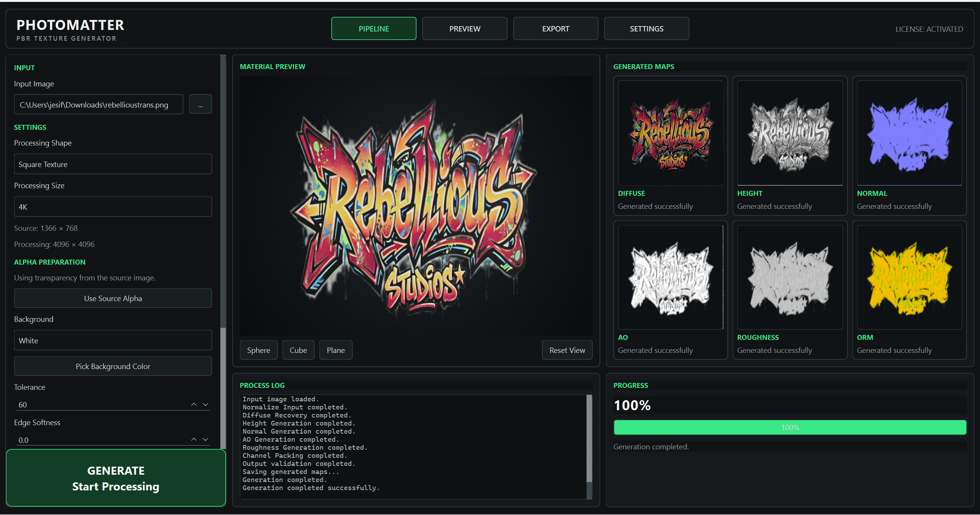The image size is (980, 515).
Task: Open the Preview tab
Action: click(465, 29)
